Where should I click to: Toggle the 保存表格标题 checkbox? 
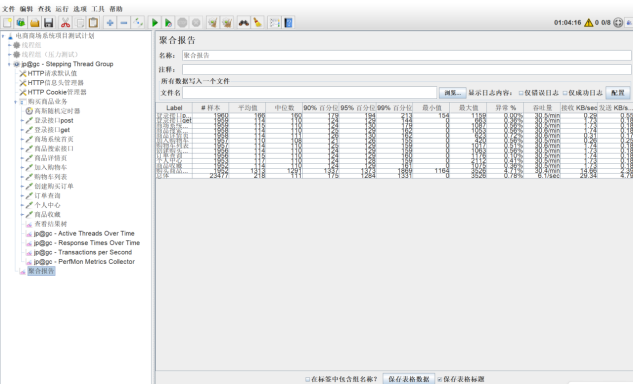click(x=440, y=379)
